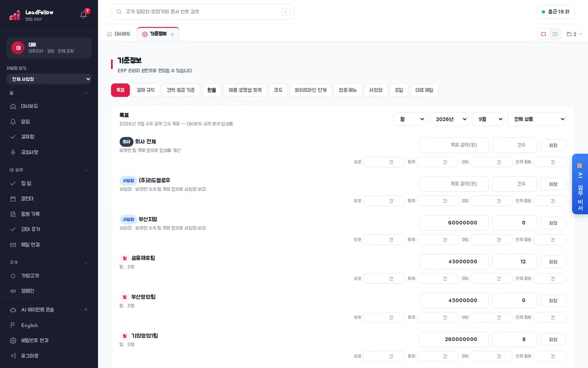Viewport: 588px width, 368px height.
Task: Select the 대표 메일 tab
Action: coord(424,90)
